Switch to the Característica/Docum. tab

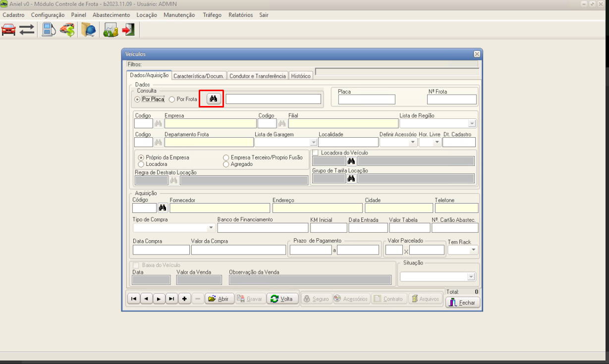pos(199,76)
